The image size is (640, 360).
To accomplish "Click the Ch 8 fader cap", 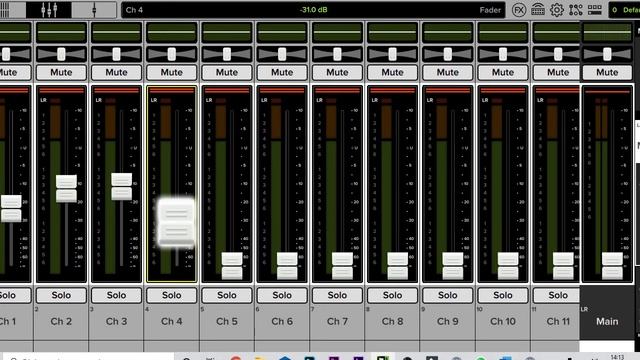I will 398,266.
